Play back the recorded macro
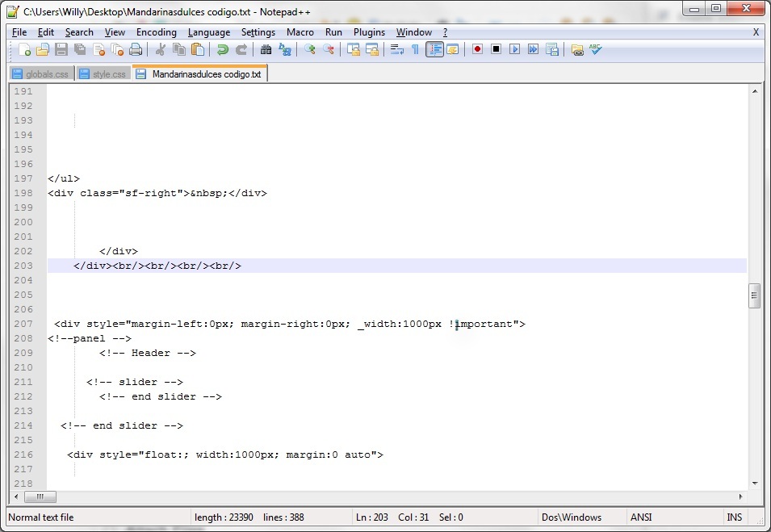Viewport: 771px width, 532px height. [x=514, y=49]
